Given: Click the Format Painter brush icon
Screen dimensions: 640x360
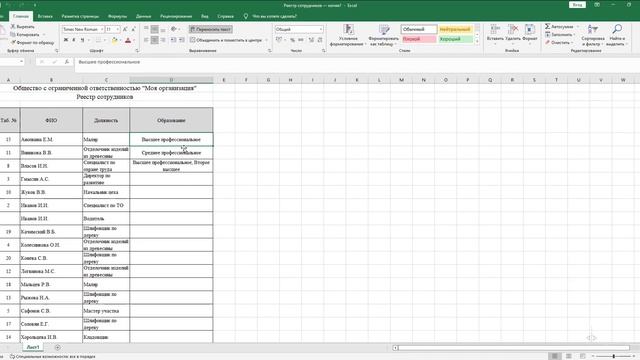Looking at the screenshot, I should [x=13, y=42].
